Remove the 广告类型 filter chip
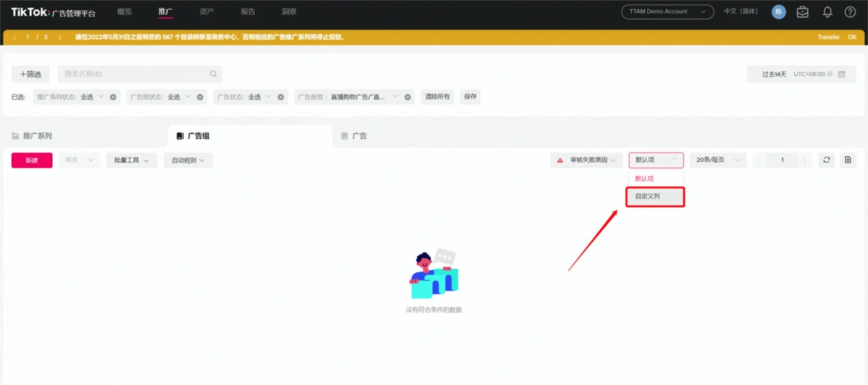868x385 pixels. (408, 97)
